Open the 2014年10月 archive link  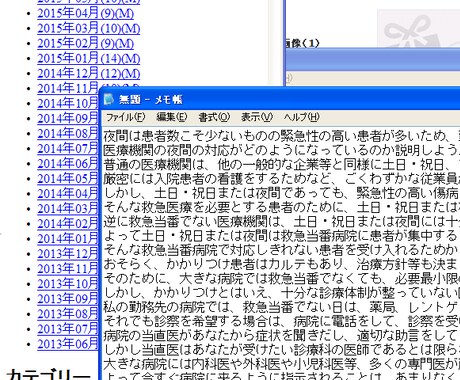point(68,103)
